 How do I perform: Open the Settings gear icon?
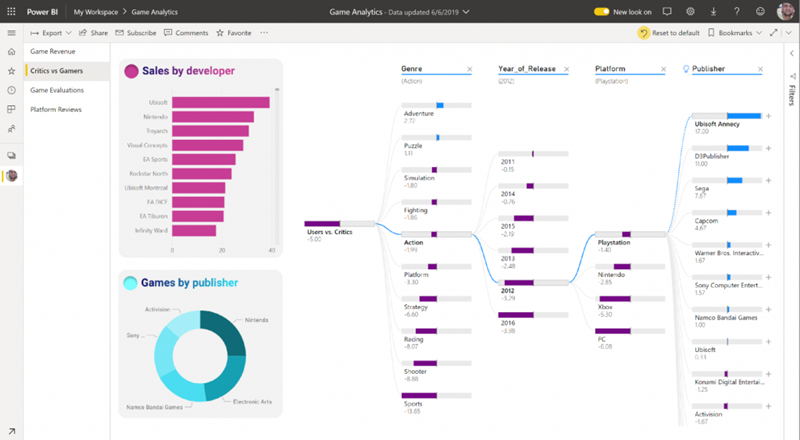(x=691, y=11)
